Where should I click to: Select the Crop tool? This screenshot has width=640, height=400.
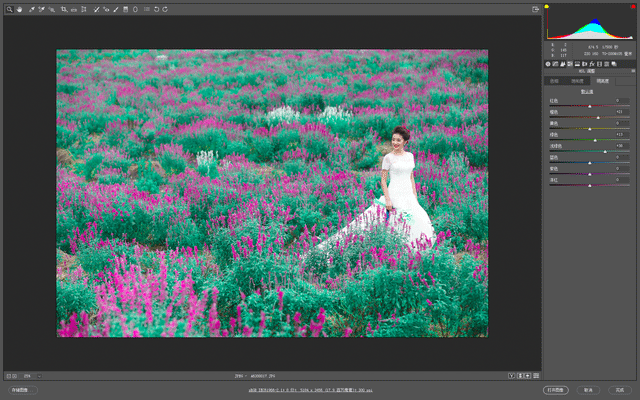pos(63,9)
